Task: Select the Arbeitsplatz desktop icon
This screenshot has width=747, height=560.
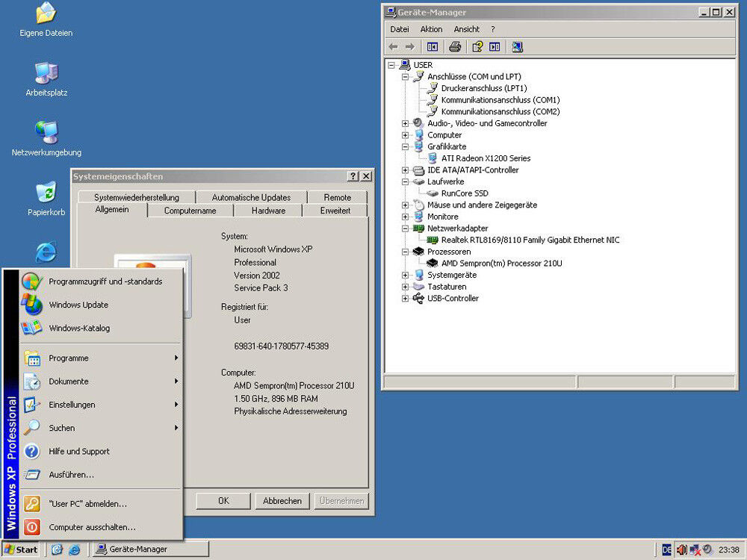Action: (x=46, y=80)
